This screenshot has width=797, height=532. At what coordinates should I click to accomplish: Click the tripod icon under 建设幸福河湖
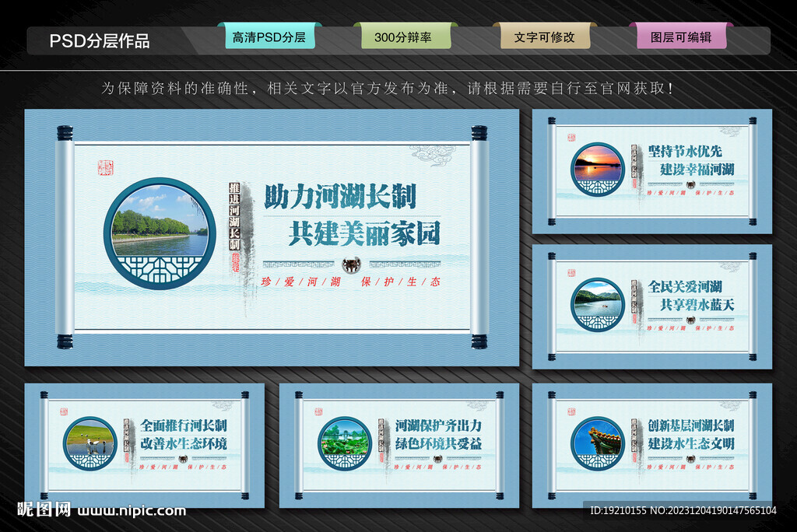coord(691,185)
